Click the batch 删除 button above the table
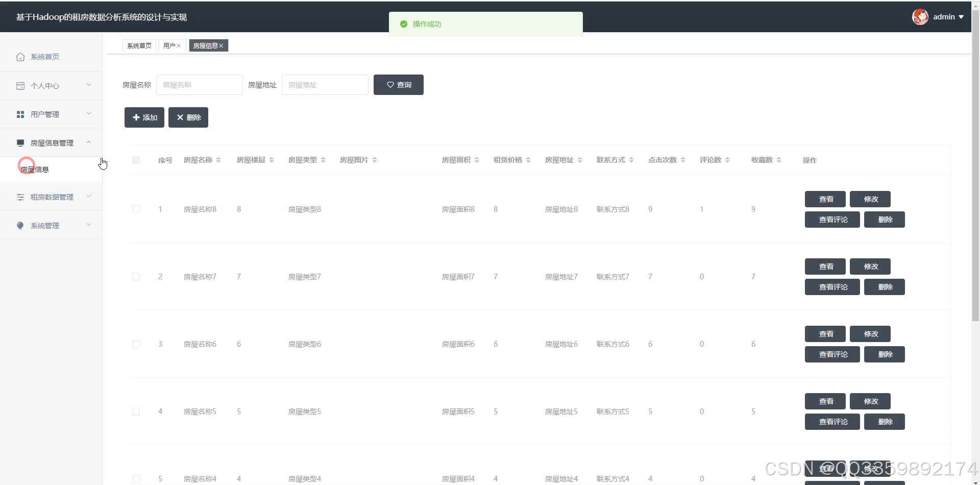 click(x=188, y=117)
